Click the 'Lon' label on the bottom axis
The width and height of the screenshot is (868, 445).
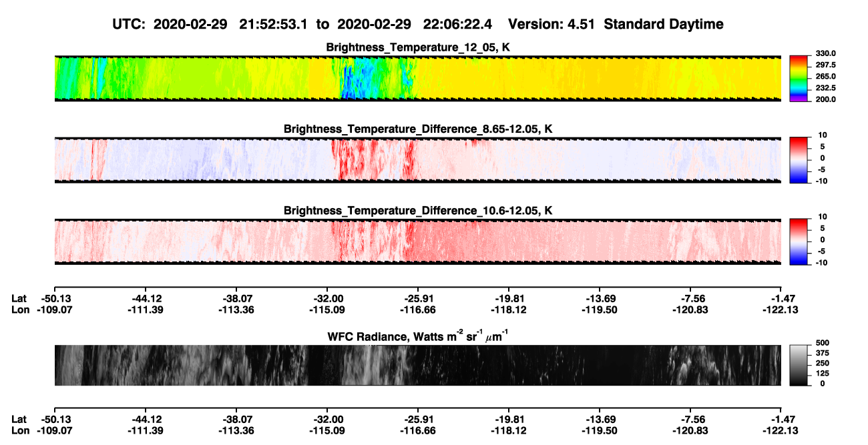tap(21, 431)
